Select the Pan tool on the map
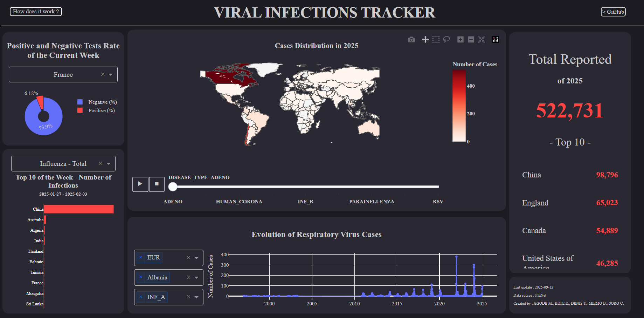 (425, 40)
